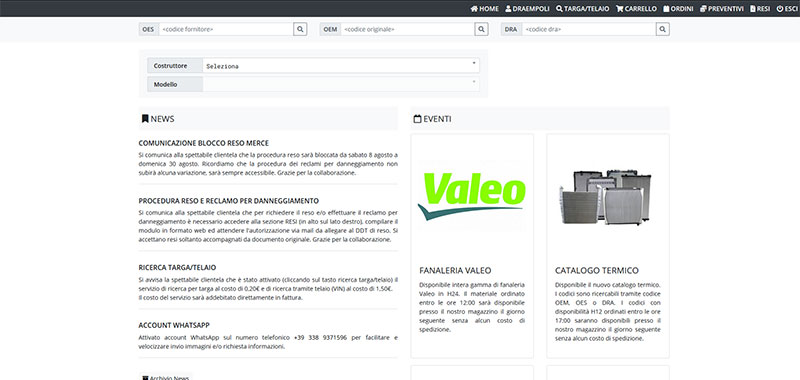800x380 pixels.
Task: Open the CATALOGO TERMICO event title
Action: tap(596, 270)
